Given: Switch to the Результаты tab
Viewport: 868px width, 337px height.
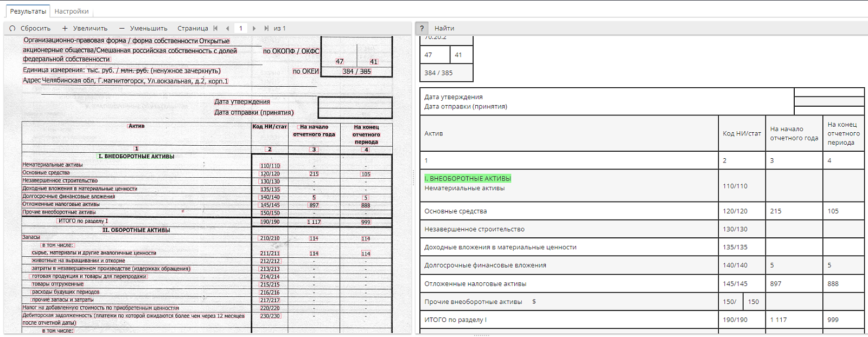Looking at the screenshot, I should pos(28,11).
